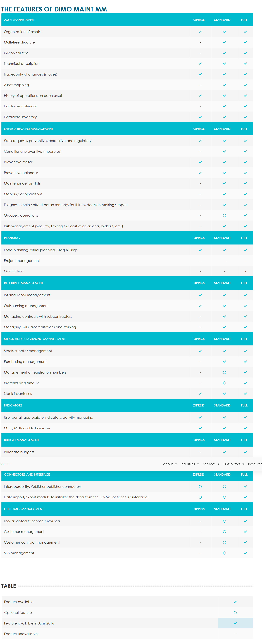This screenshot has height=644, width=262.
Task: Click the Full checkmark for SLA management
Action: tap(245, 553)
